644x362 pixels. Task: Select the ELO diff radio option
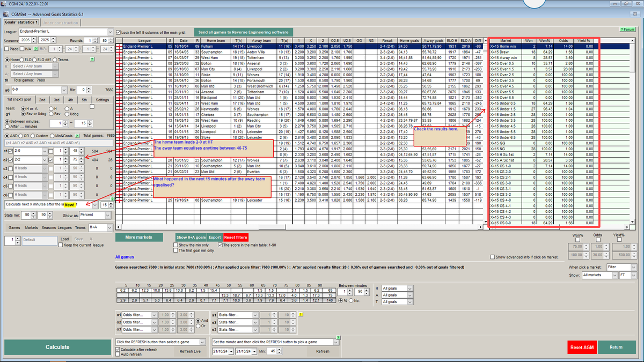click(35, 60)
